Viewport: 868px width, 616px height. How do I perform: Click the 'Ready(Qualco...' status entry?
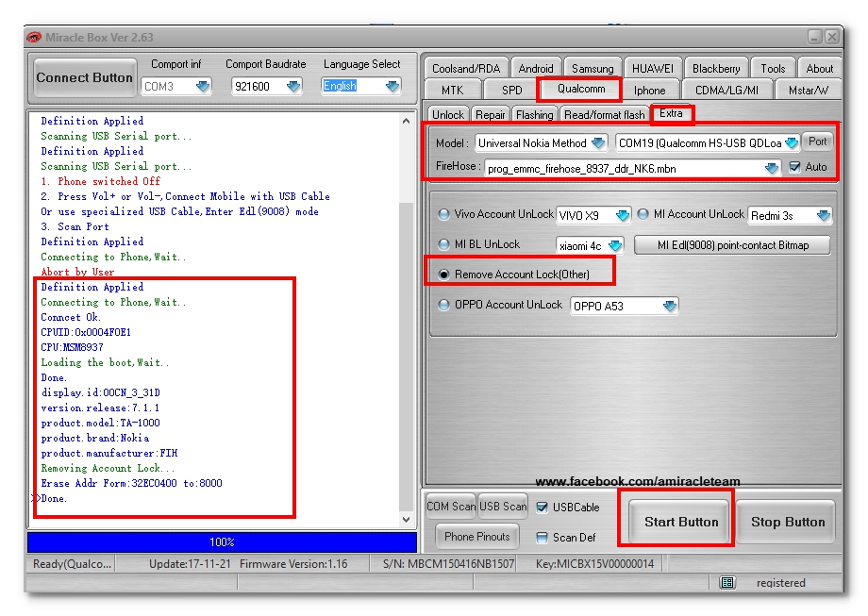point(72,564)
